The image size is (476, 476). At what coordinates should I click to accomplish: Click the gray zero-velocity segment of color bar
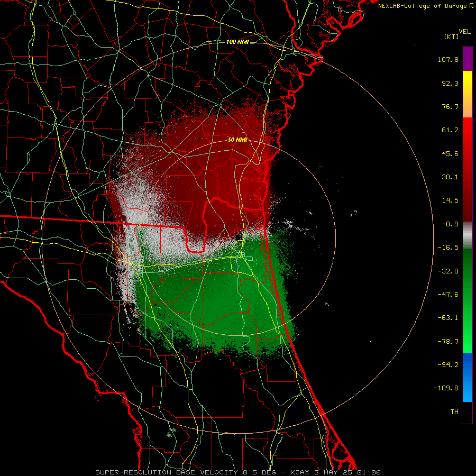pyautogui.click(x=467, y=235)
